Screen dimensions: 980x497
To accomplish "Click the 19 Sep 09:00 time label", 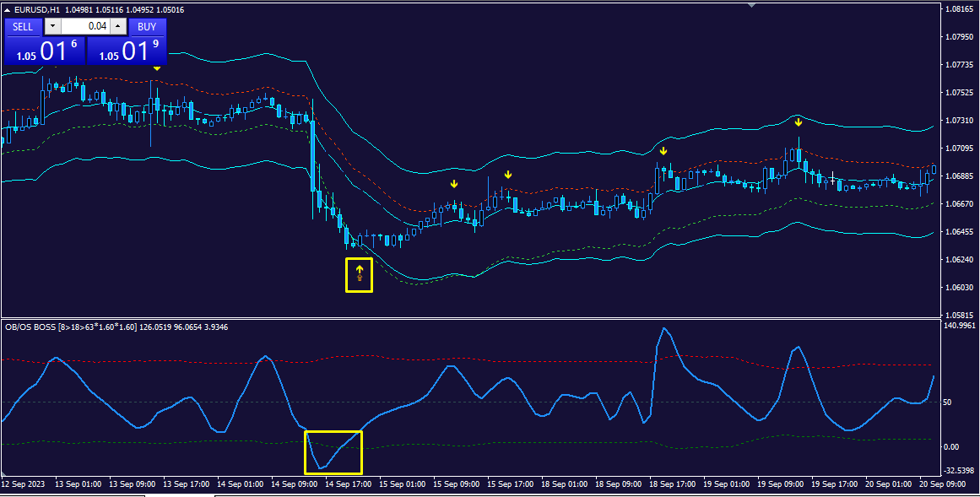I will pos(780,483).
